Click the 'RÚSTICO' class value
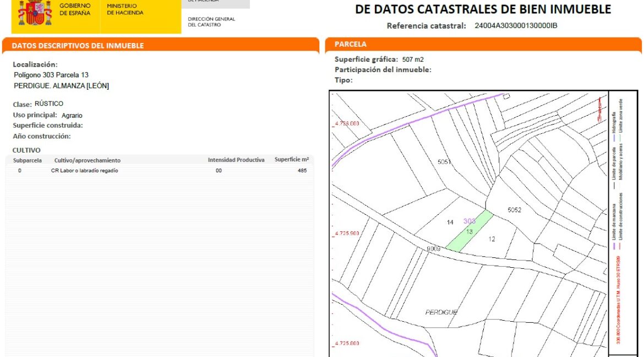644x357 pixels. coord(49,104)
